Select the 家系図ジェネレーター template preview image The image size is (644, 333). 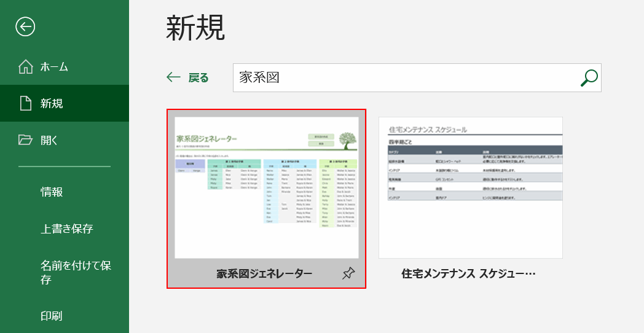266,187
